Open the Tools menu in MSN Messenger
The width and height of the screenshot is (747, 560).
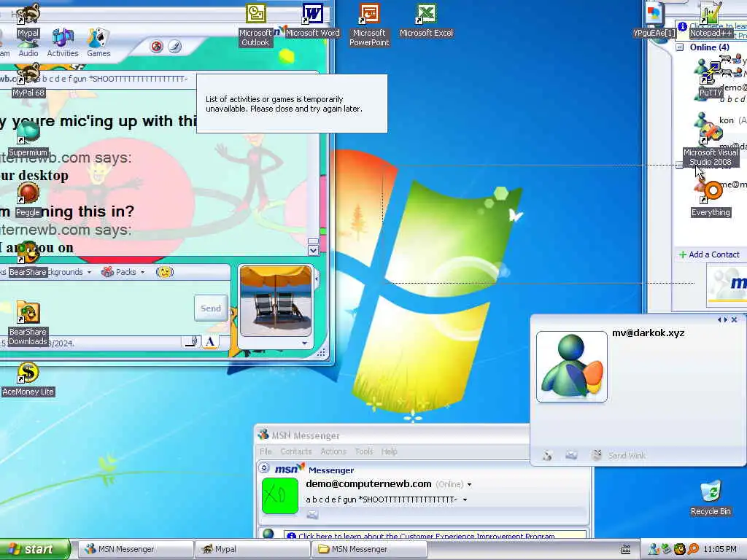pos(364,451)
